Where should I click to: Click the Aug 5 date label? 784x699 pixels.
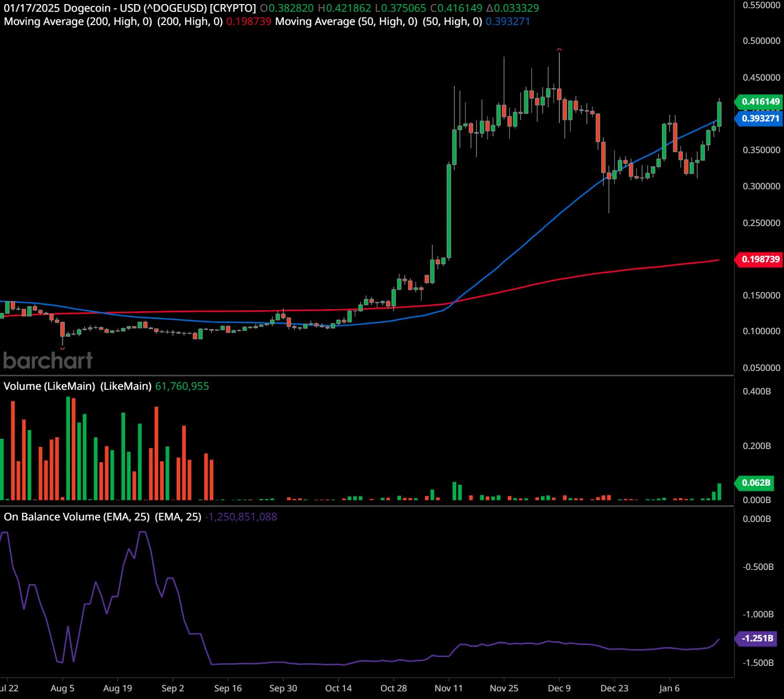click(x=62, y=688)
